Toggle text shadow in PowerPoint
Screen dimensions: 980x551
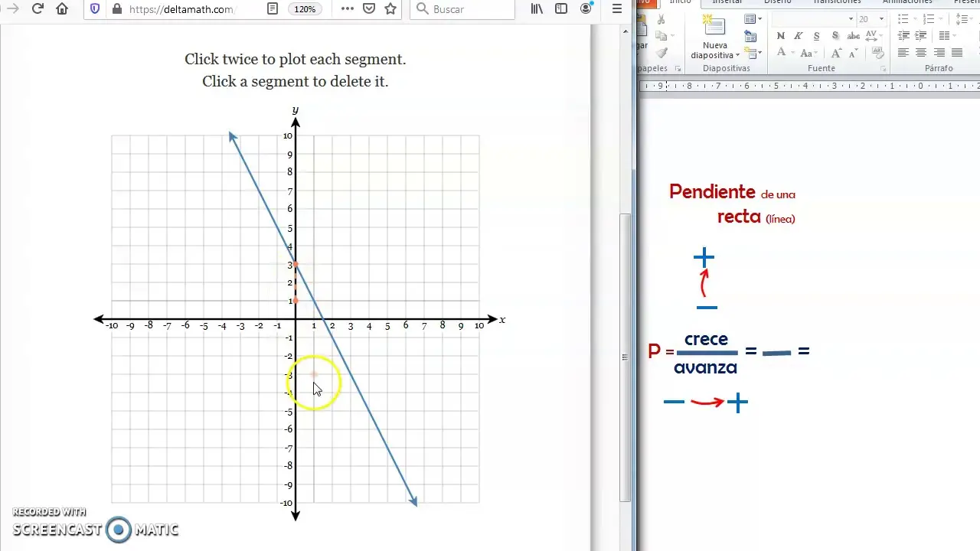pos(835,36)
